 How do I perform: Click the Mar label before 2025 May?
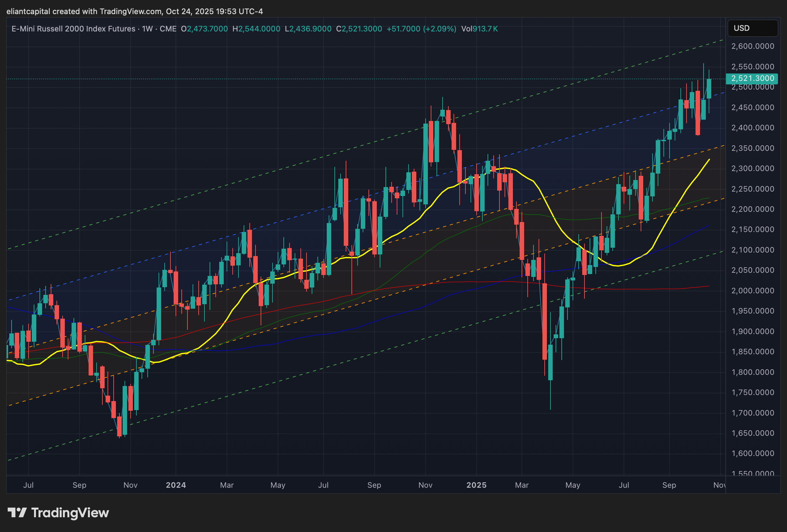point(522,485)
